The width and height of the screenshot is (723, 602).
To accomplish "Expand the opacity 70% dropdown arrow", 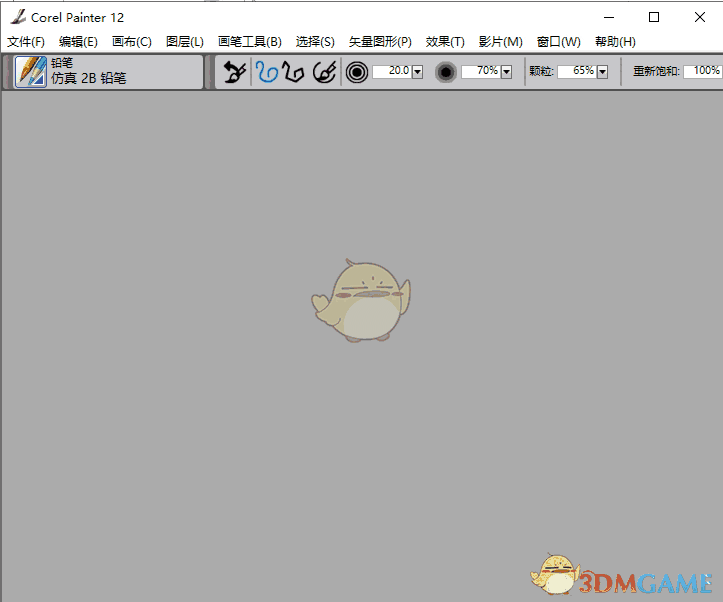I will (506, 72).
